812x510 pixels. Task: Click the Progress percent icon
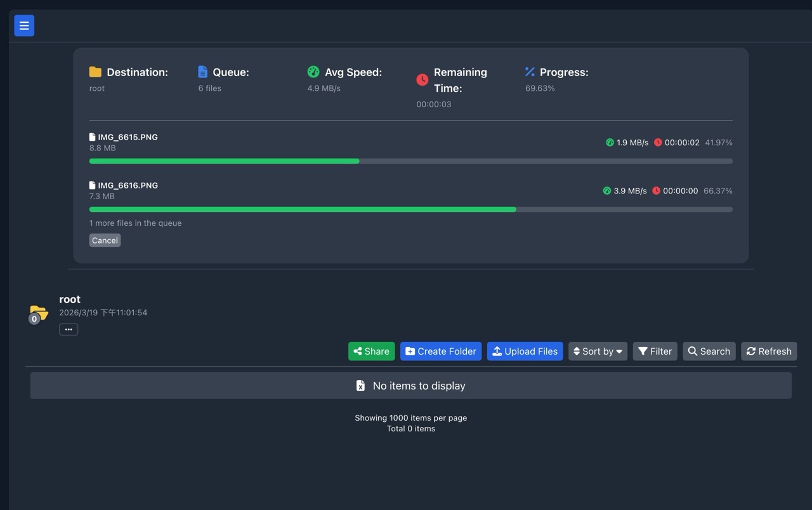pyautogui.click(x=530, y=72)
